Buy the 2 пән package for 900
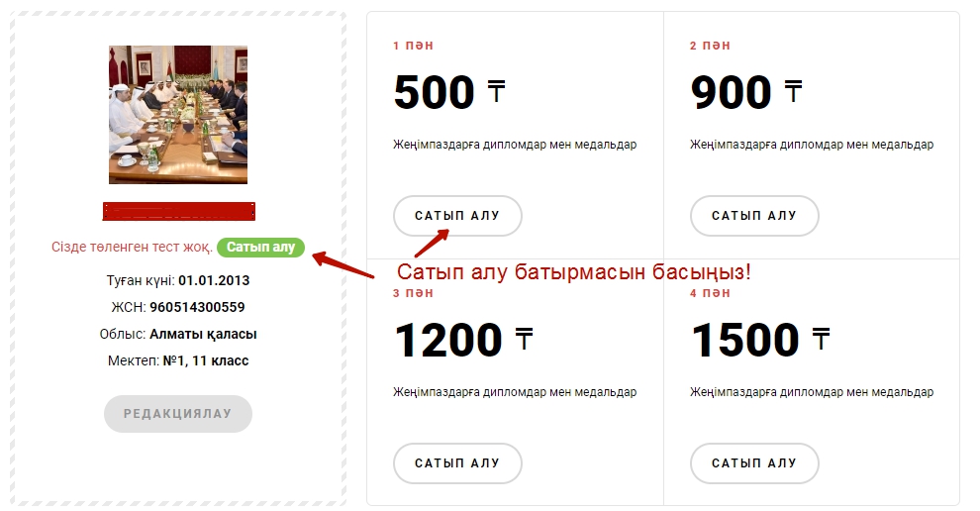Image resolution: width=980 pixels, height=511 pixels. 754,216
